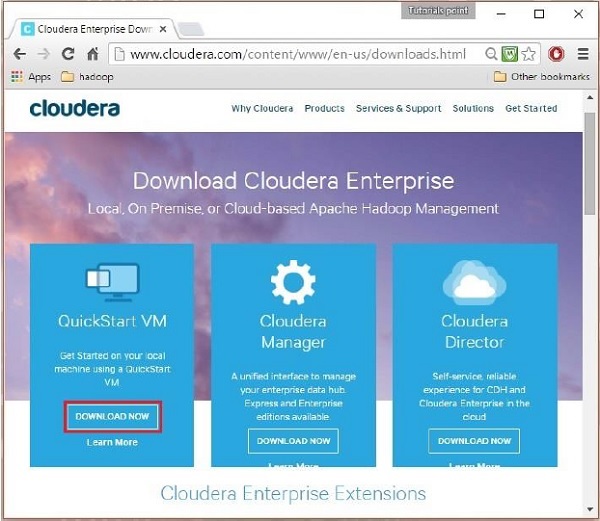Viewport: 600px width, 521px height.
Task: Click the browser back arrow
Action: [x=19, y=54]
